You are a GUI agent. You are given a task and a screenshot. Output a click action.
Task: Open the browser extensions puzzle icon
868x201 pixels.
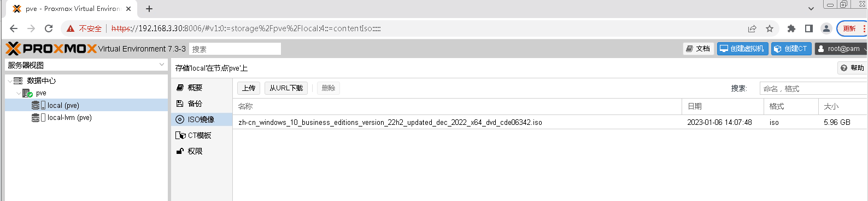coord(791,28)
